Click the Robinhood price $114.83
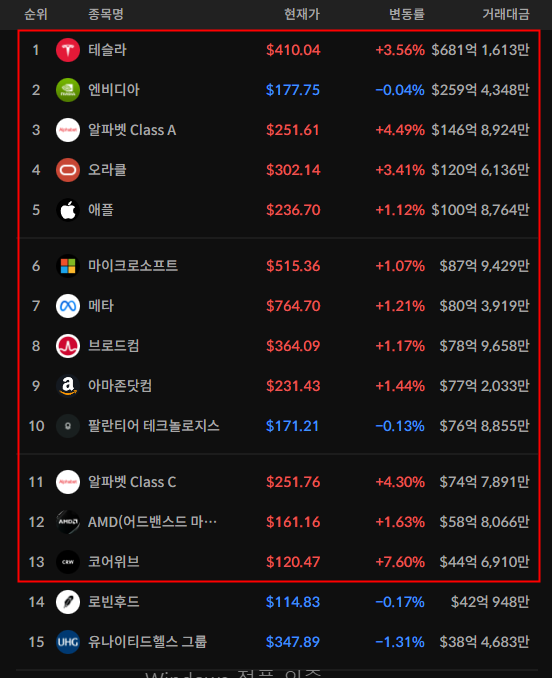Image resolution: width=552 pixels, height=678 pixels. pos(293,602)
